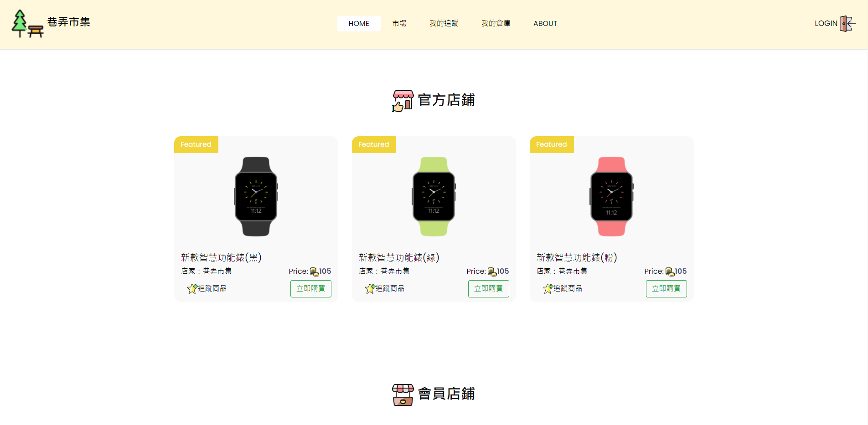Open 新款智慧功能錶(粉) product title
The height and width of the screenshot is (425, 868).
tap(577, 258)
